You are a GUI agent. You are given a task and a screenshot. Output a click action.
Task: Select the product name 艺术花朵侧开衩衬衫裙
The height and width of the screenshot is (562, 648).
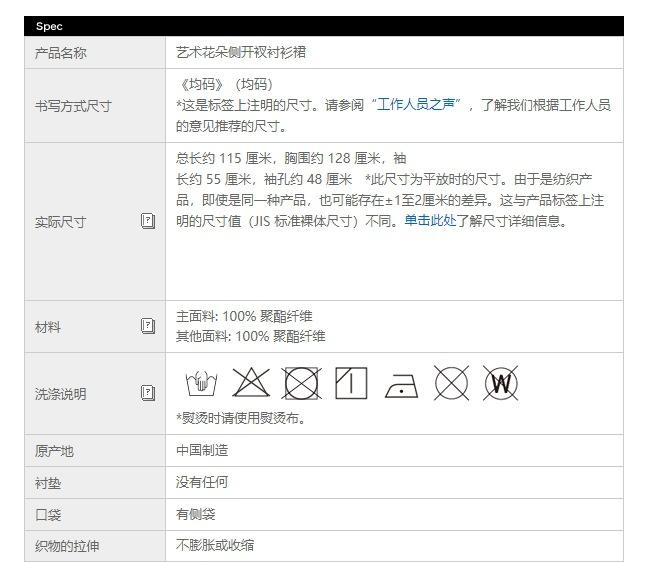[240, 52]
